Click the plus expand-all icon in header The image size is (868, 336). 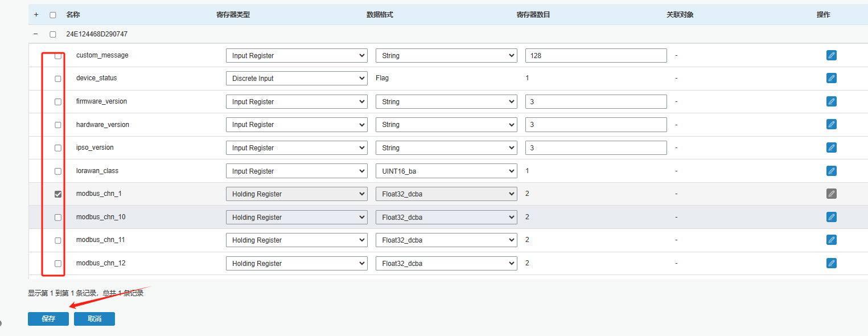pyautogui.click(x=36, y=15)
